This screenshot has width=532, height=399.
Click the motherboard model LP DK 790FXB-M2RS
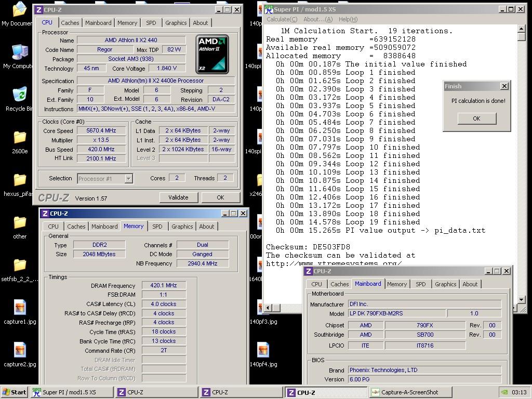pos(397,313)
